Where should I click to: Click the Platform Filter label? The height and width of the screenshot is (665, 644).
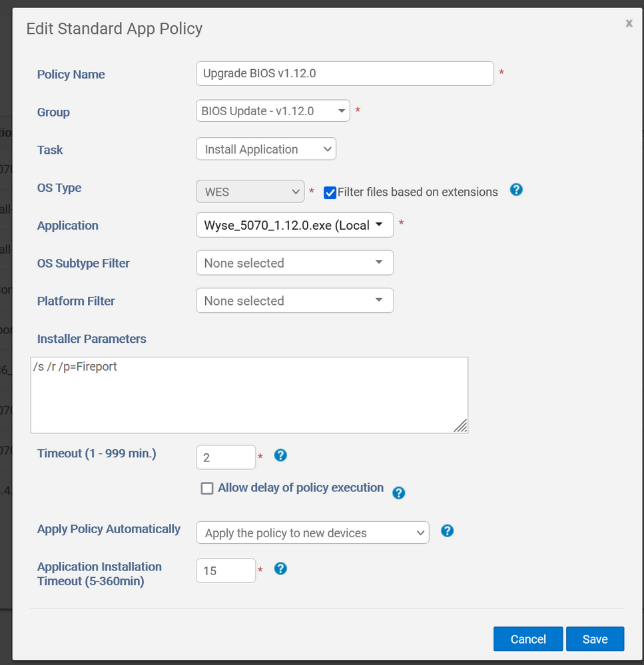coord(76,301)
